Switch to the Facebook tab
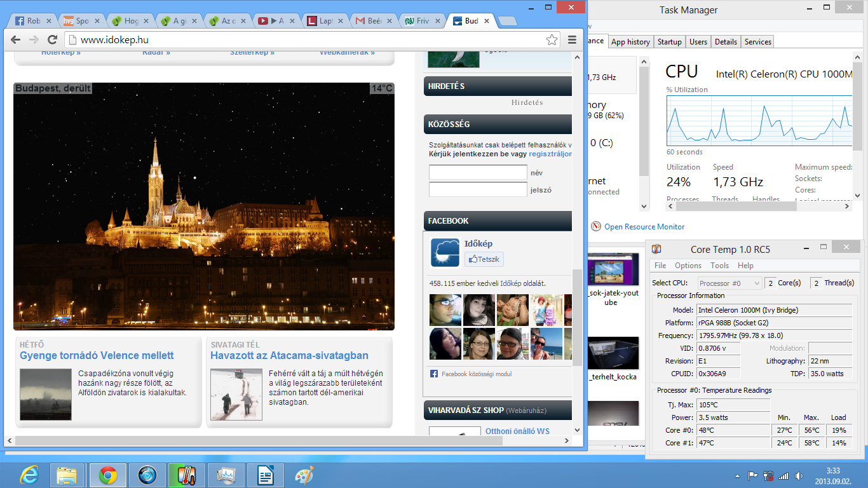The width and height of the screenshot is (868, 488). coord(32,21)
